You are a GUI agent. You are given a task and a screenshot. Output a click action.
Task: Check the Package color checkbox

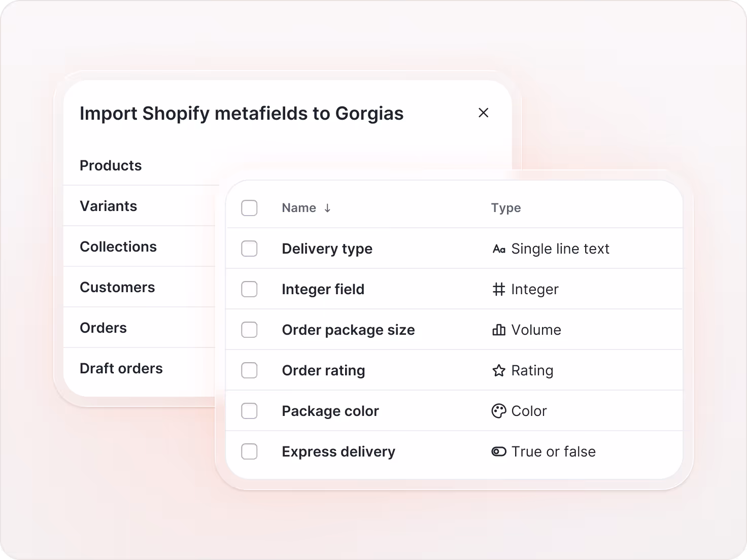249,411
